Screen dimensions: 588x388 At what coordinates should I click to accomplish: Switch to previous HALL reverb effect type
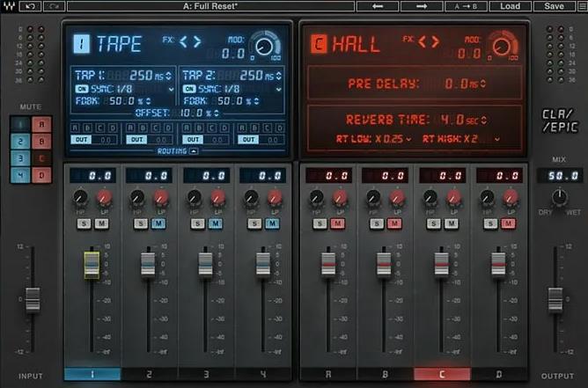[x=423, y=41]
